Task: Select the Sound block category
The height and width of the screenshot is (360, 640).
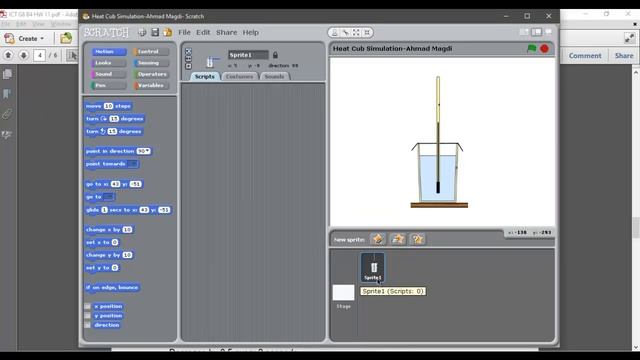Action: coord(109,74)
